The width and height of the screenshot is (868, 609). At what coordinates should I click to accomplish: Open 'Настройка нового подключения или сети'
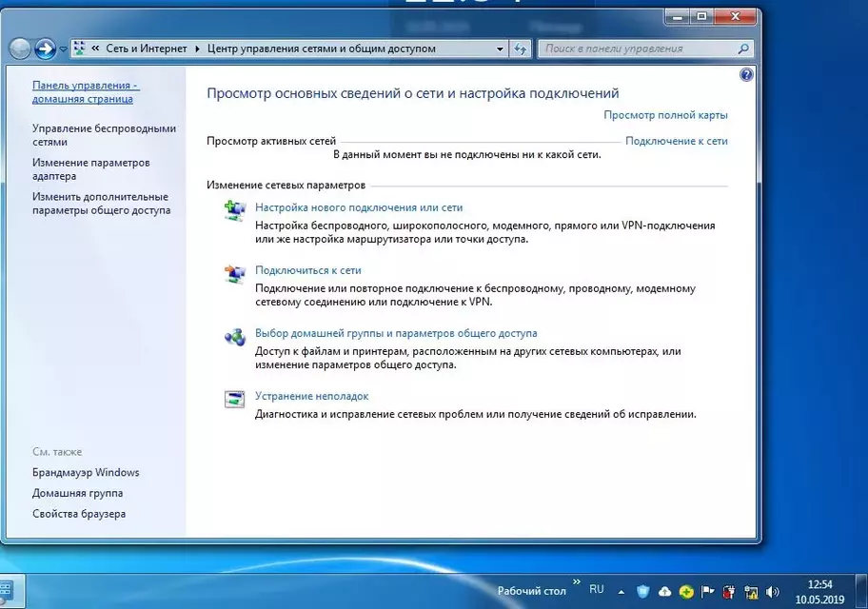tap(359, 207)
